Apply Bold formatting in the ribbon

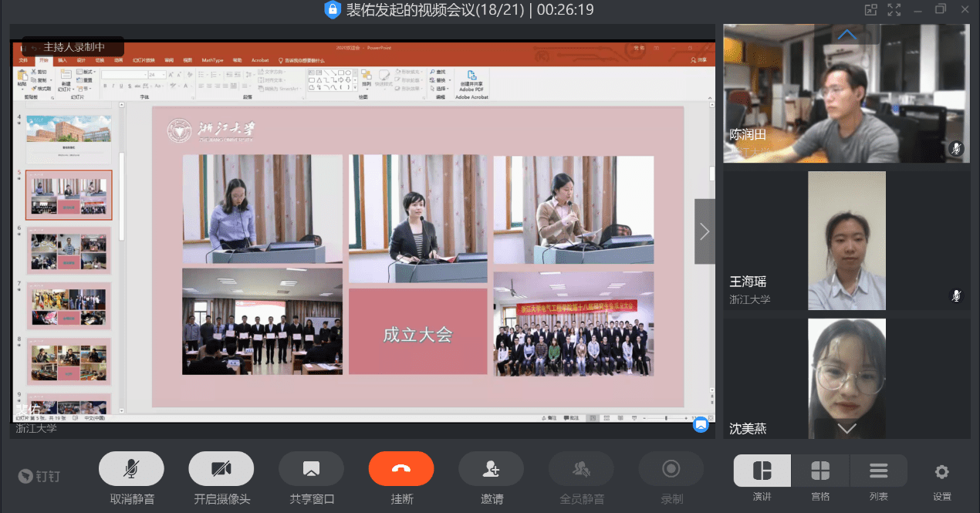[x=106, y=86]
